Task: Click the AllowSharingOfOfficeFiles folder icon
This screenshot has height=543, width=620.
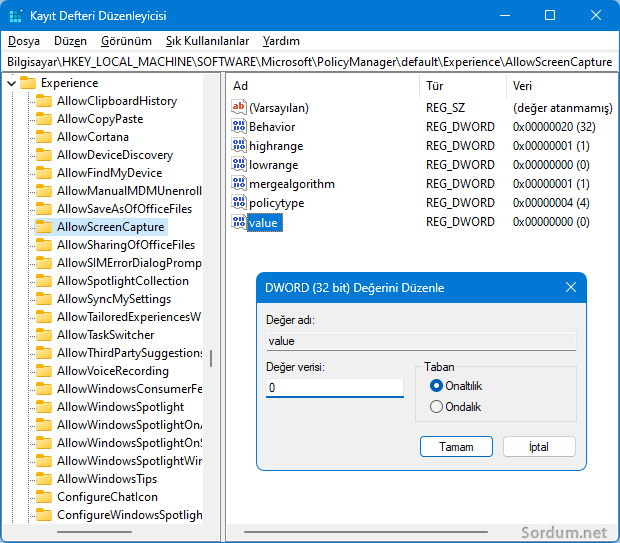Action: point(43,245)
